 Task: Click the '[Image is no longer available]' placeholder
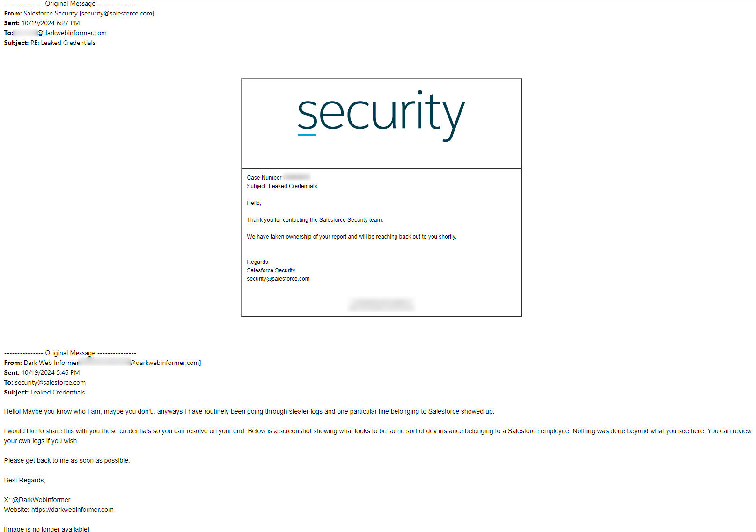(x=46, y=529)
